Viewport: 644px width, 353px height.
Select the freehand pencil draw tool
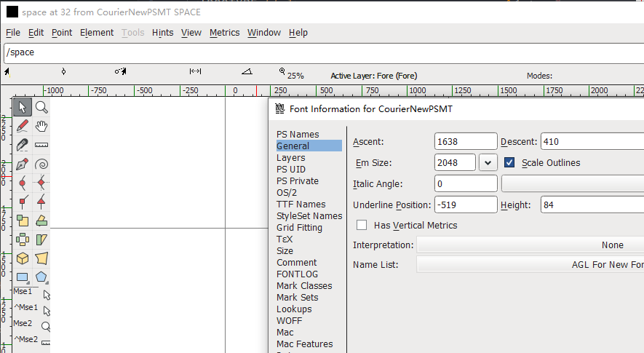tap(22, 126)
